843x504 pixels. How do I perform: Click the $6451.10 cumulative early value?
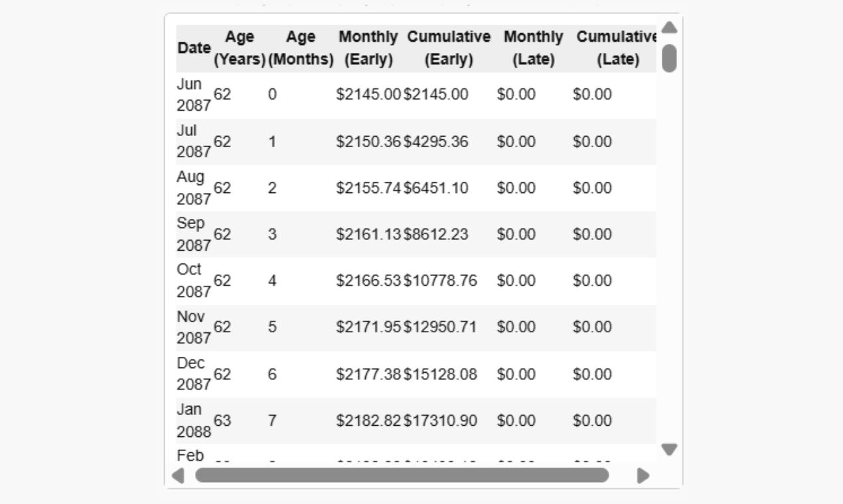click(x=436, y=188)
